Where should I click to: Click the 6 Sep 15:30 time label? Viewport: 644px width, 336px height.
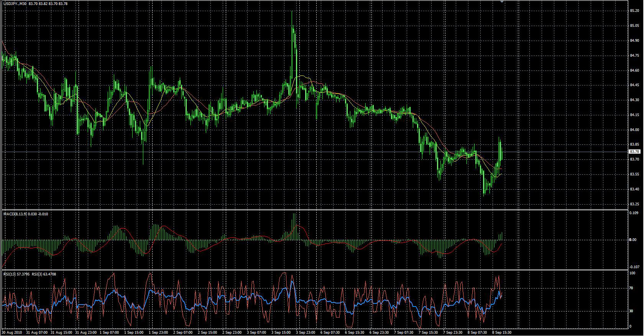[x=355, y=333]
